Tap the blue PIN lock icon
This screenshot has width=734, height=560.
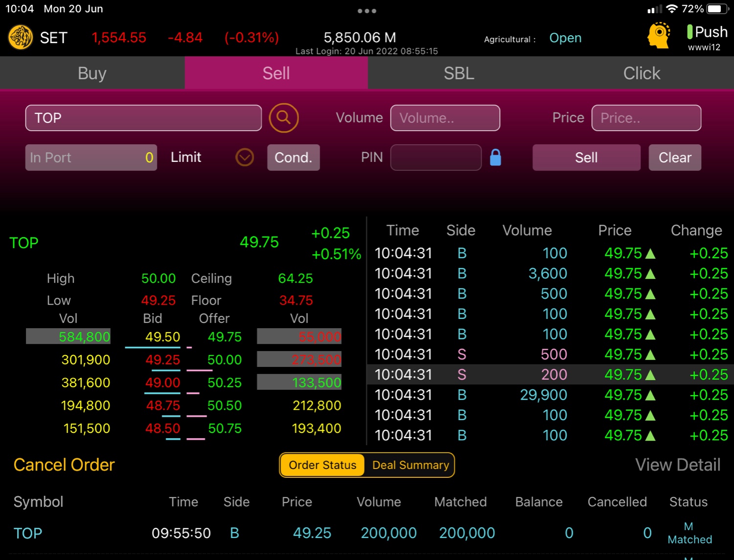click(496, 157)
